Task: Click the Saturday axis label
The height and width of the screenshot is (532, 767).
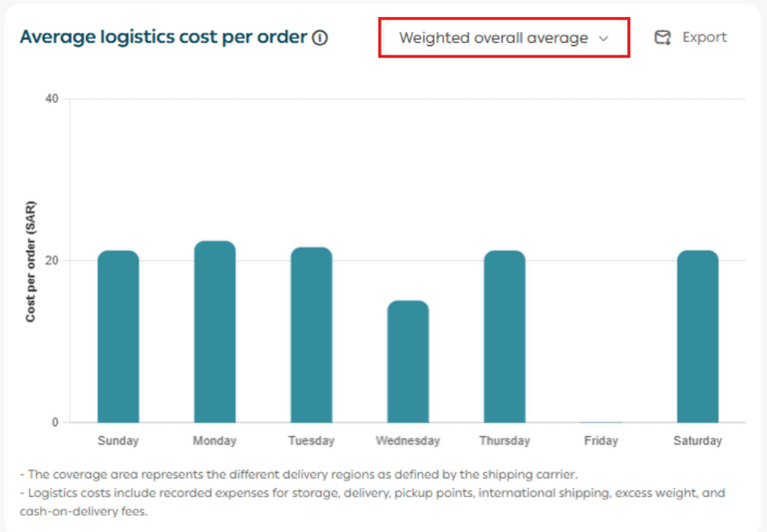Action: tap(698, 441)
